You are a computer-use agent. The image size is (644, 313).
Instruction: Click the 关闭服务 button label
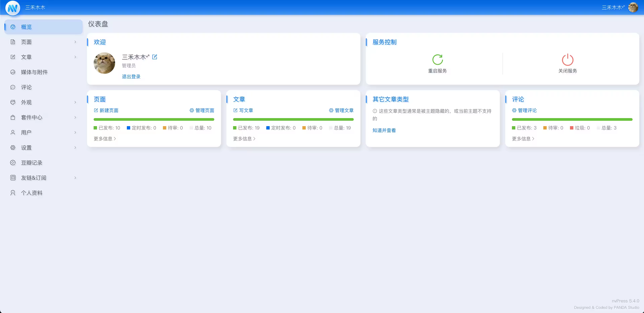click(567, 71)
